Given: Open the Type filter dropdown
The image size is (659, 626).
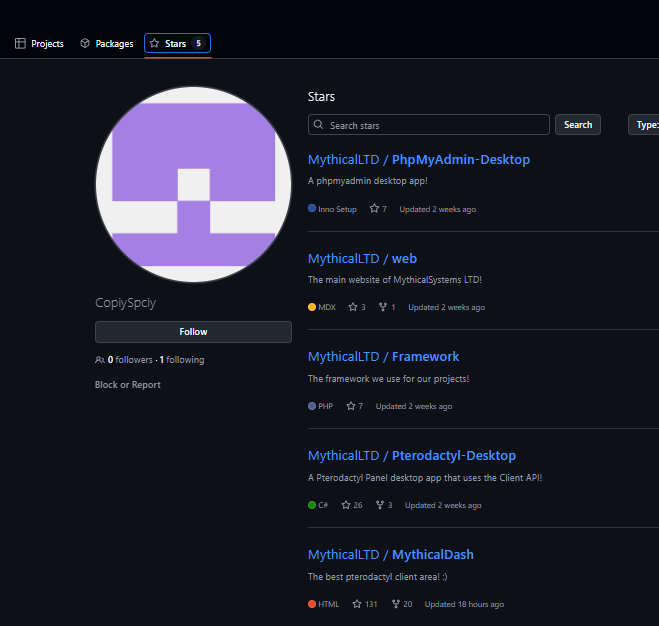Looking at the screenshot, I should (643, 125).
